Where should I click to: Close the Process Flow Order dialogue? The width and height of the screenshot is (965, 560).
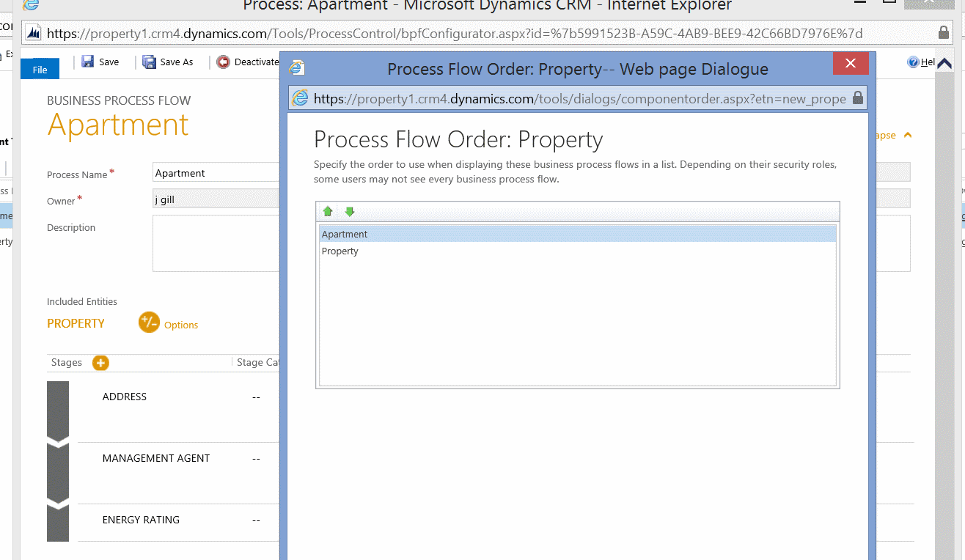[x=851, y=64]
